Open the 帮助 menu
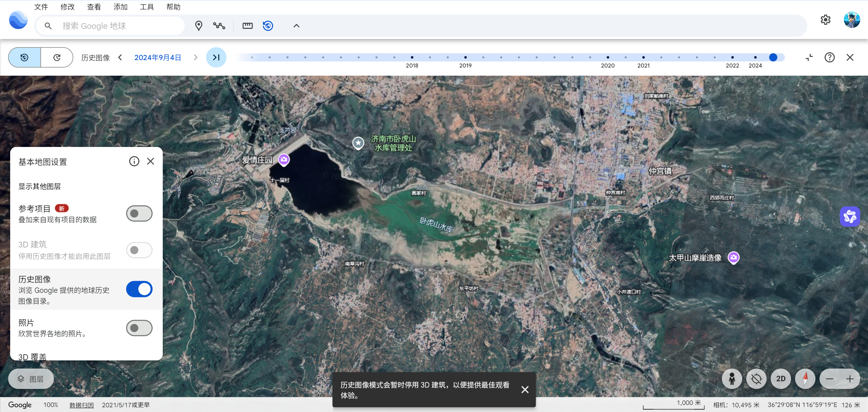The width and height of the screenshot is (868, 412). [x=173, y=7]
